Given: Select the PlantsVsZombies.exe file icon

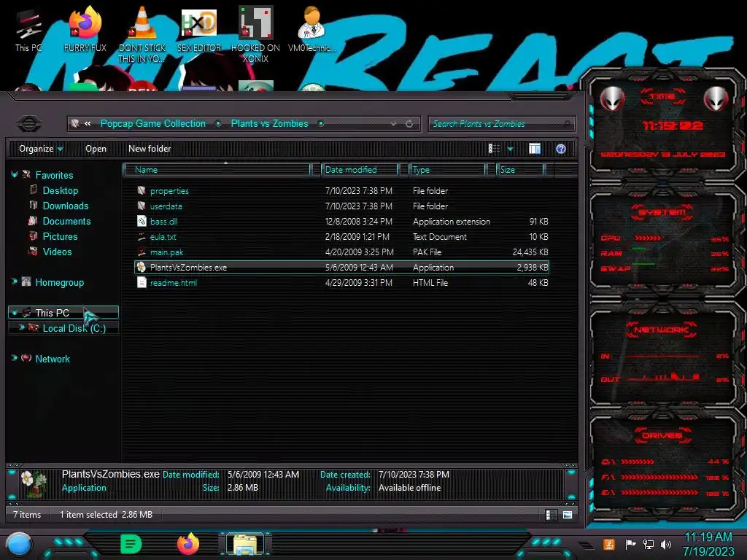Looking at the screenshot, I should pyautogui.click(x=141, y=267).
